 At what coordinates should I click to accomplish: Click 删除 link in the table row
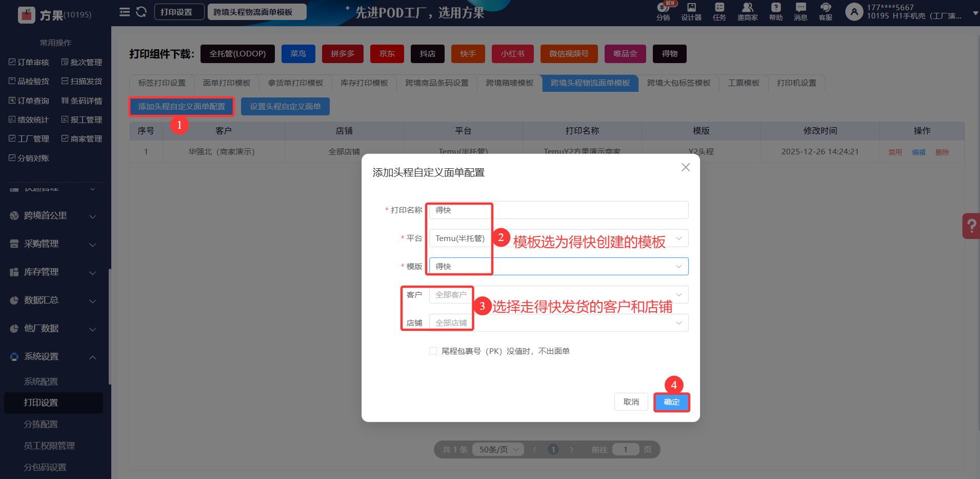tap(943, 152)
